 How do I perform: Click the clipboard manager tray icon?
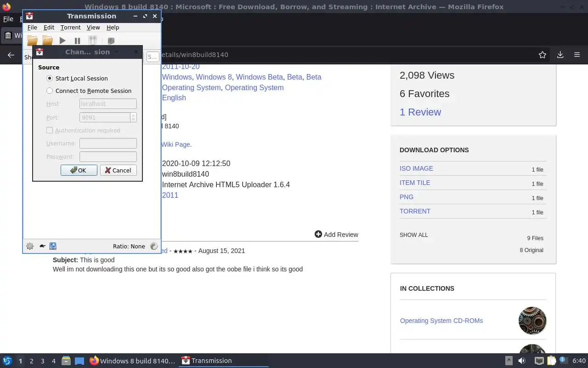tap(551, 361)
